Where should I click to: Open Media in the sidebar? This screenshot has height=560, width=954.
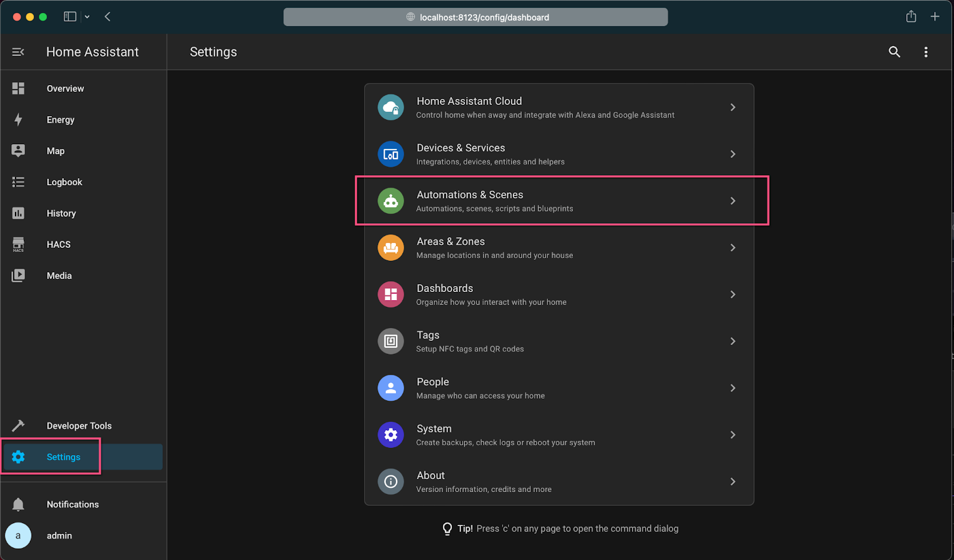[59, 276]
